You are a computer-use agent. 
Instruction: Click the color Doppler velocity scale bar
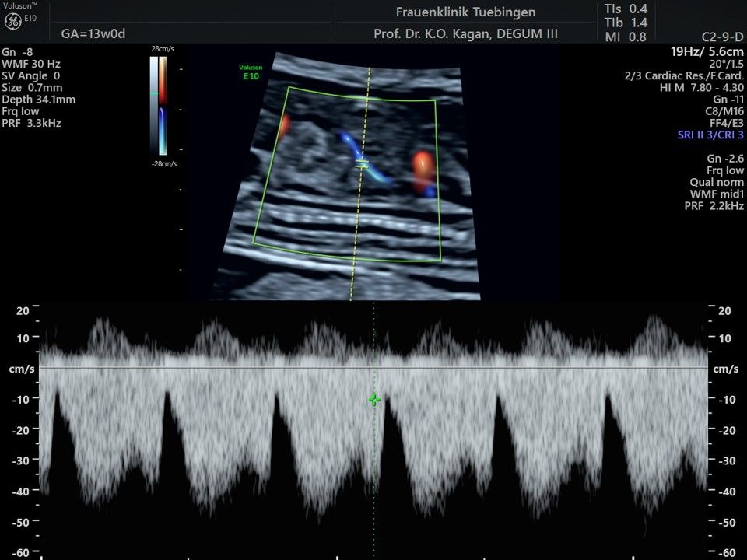(x=162, y=104)
